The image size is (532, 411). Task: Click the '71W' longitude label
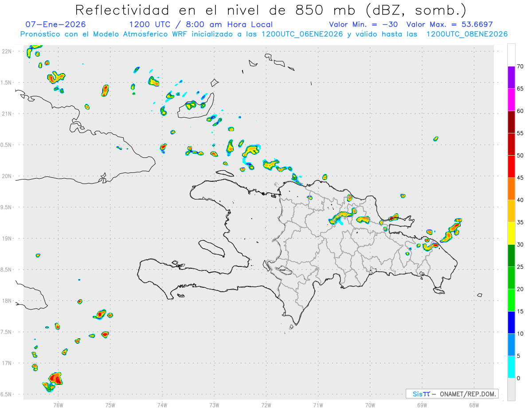click(x=318, y=405)
